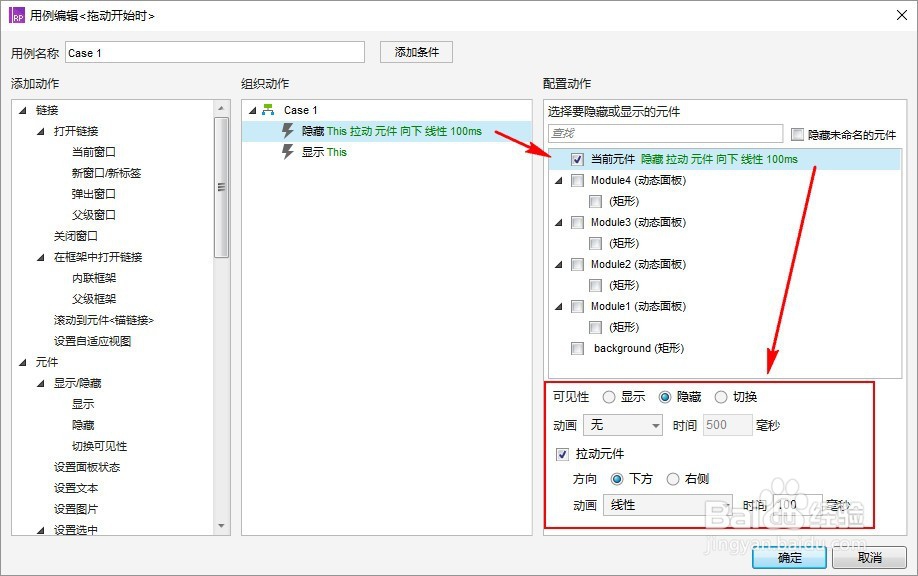Select the 新窗口/新标签 action

click(x=107, y=173)
